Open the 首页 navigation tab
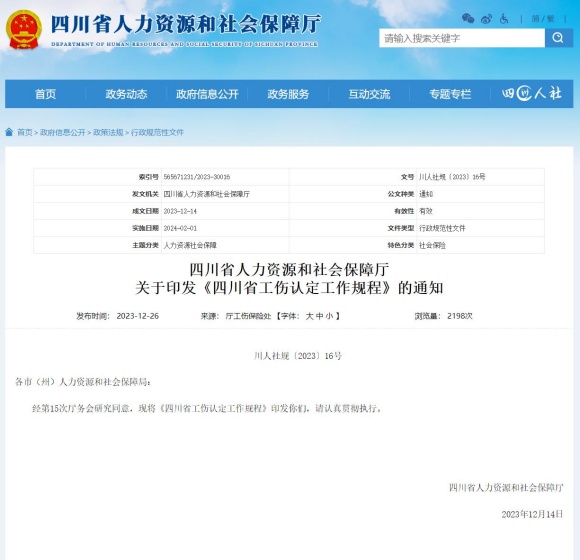Image resolution: width=580 pixels, height=560 pixels. point(45,94)
